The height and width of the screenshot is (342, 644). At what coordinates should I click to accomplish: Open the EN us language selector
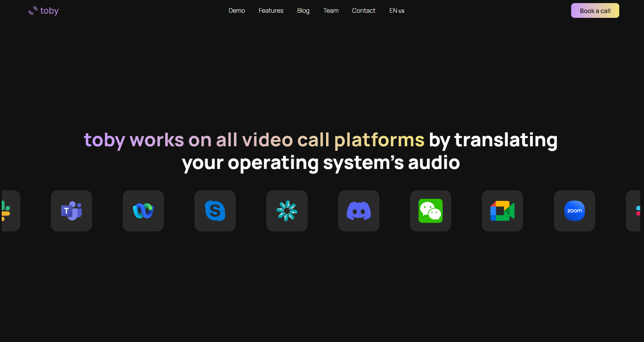pyautogui.click(x=397, y=11)
